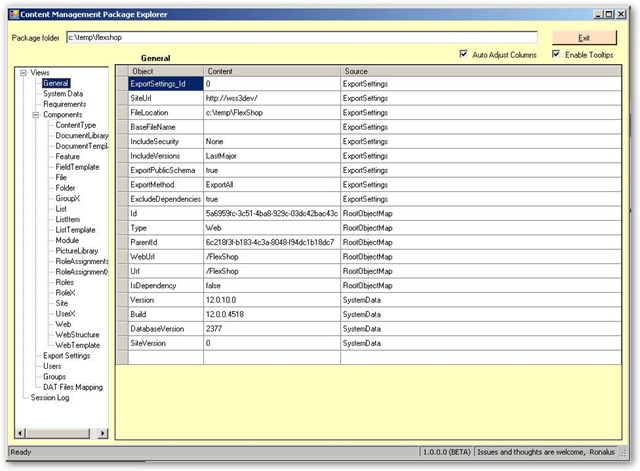Select the ListTemplate component node
The image size is (640, 471).
pyautogui.click(x=75, y=230)
